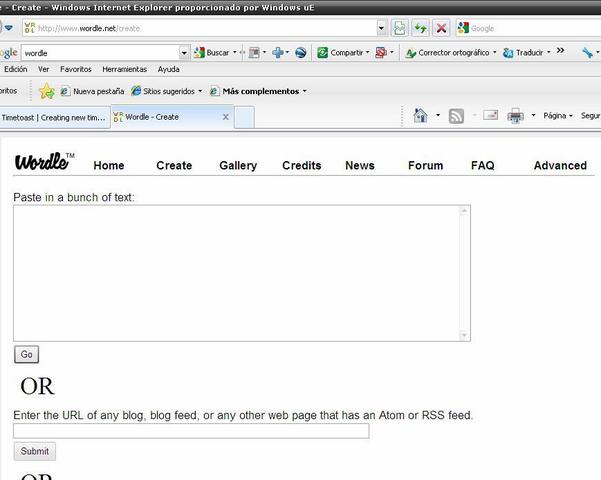Open the Wordle FAQ link
This screenshot has width=601, height=480.
tap(483, 165)
